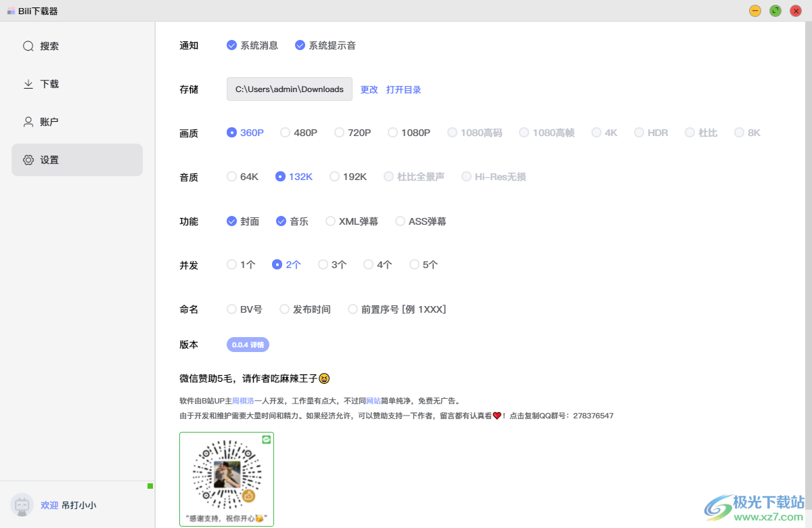The height and width of the screenshot is (528, 812).
Task: Click the username 吊打小小
Action: [x=78, y=505]
